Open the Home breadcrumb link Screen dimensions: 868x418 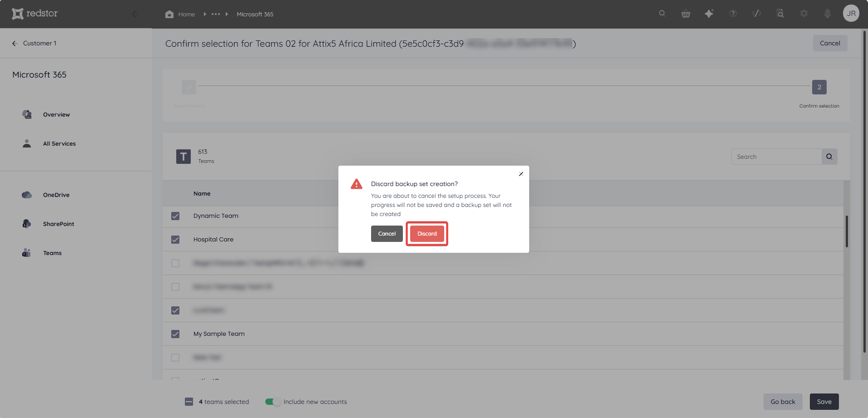[x=186, y=14]
